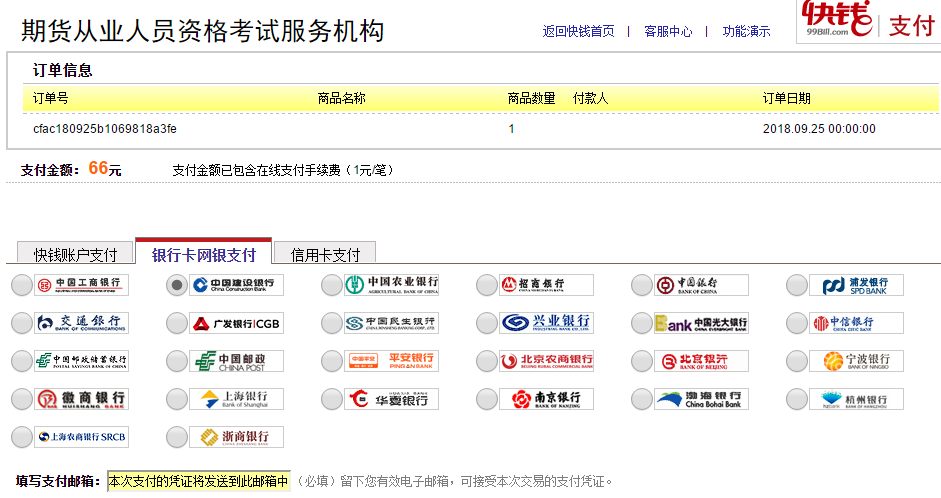Click the 兴业银行 logo
Screen dimensions: 941x498
coord(546,323)
